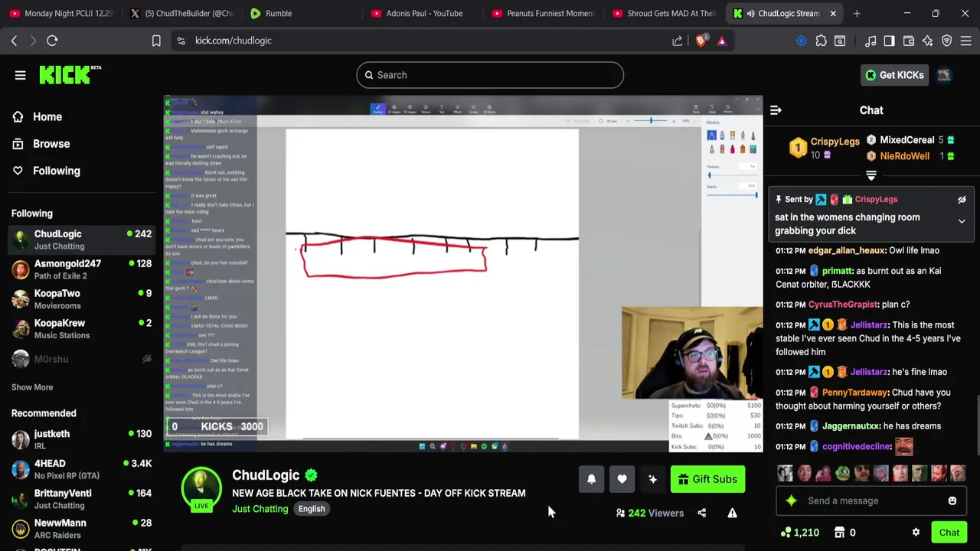Switch to Peanuts Funniest Moments tab
Image resolution: width=980 pixels, height=551 pixels.
pos(544,13)
